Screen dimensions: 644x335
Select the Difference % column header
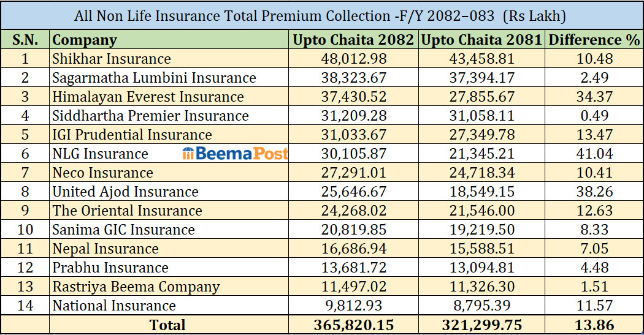tap(594, 40)
